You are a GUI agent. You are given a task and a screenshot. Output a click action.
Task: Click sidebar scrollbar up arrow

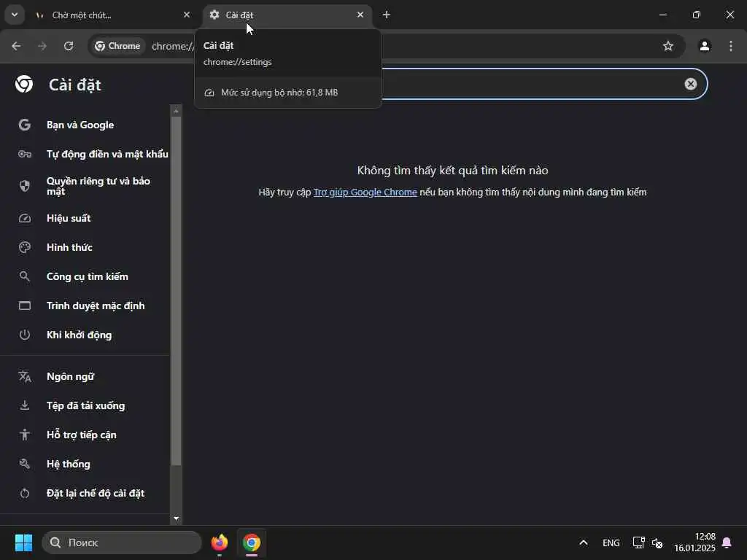click(x=177, y=111)
